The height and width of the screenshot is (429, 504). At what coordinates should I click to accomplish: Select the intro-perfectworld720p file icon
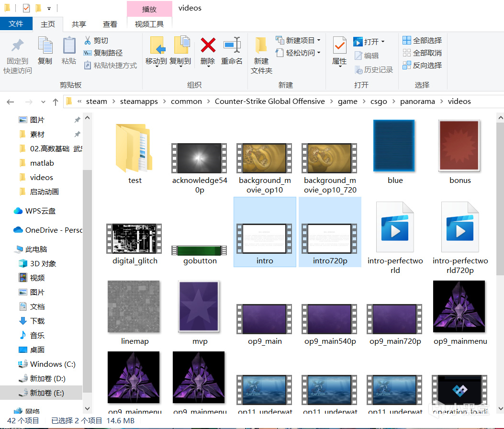tap(460, 227)
